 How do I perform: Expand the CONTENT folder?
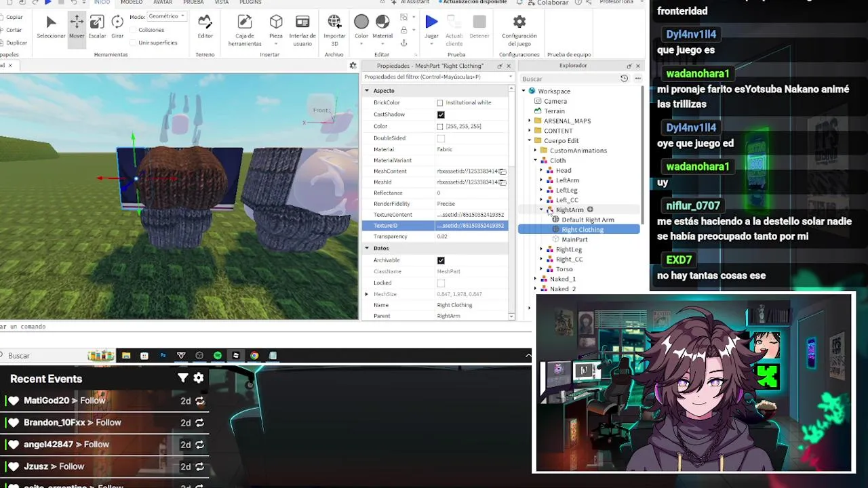pyautogui.click(x=530, y=131)
